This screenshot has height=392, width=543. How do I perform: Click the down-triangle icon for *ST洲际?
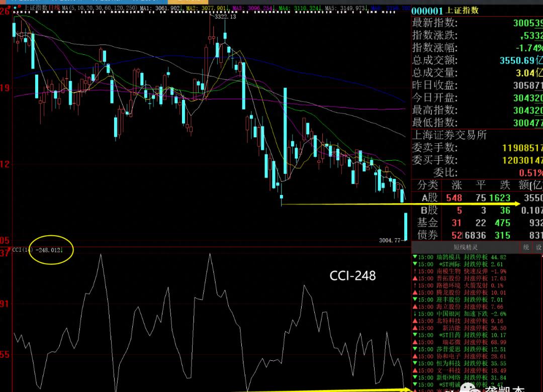click(414, 264)
